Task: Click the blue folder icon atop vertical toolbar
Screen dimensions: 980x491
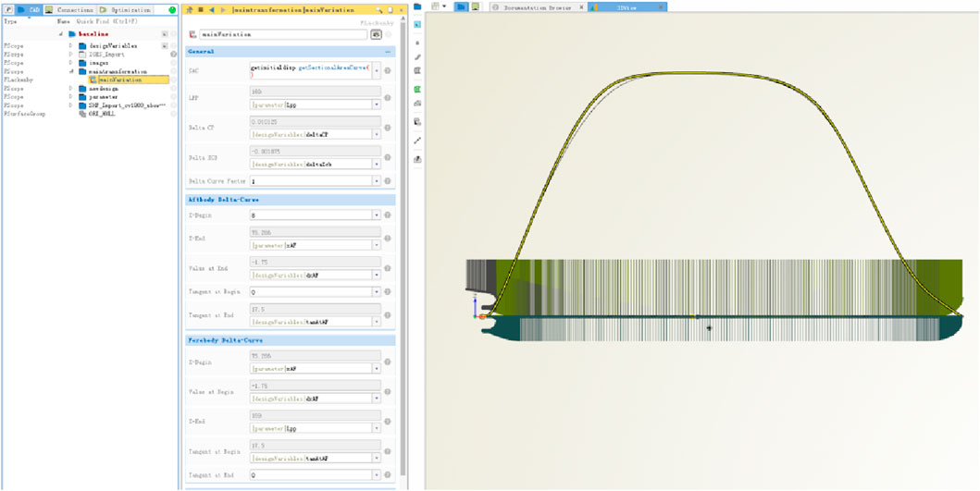Action: click(x=417, y=6)
